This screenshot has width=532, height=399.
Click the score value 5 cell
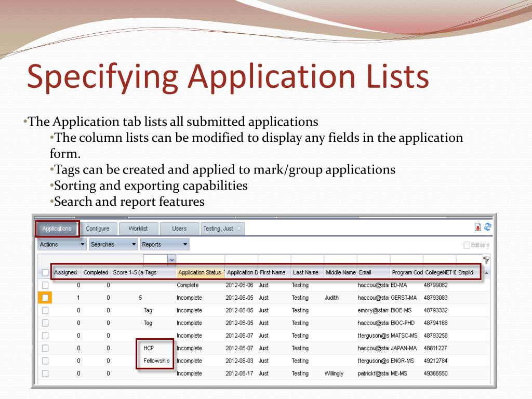140,298
